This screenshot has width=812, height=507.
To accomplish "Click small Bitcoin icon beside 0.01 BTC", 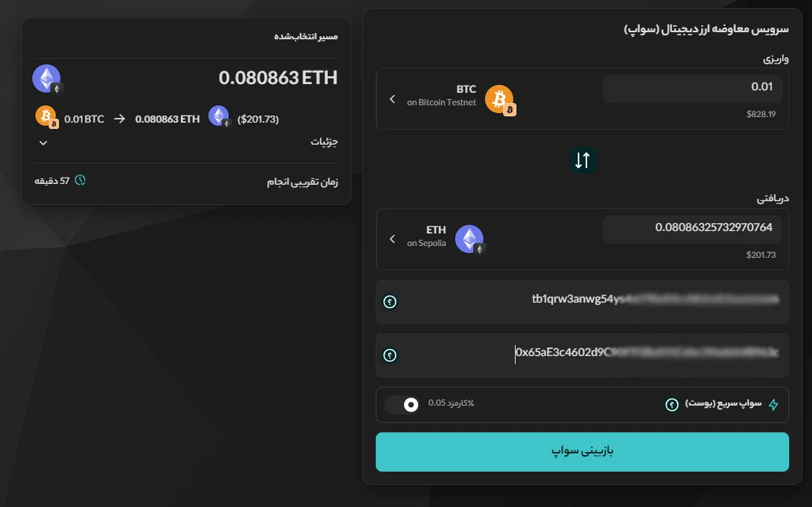I will 46,116.
